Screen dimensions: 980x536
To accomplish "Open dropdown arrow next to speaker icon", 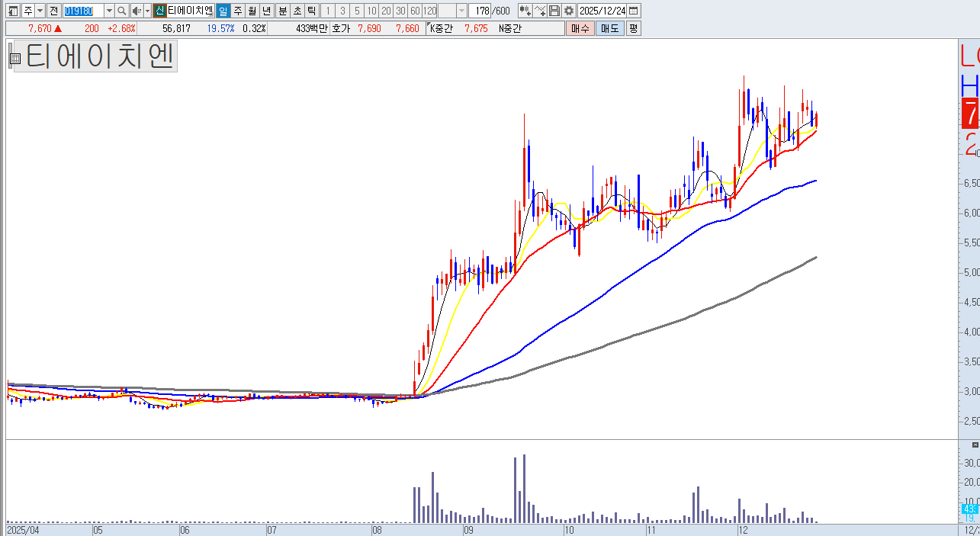I will [x=146, y=11].
